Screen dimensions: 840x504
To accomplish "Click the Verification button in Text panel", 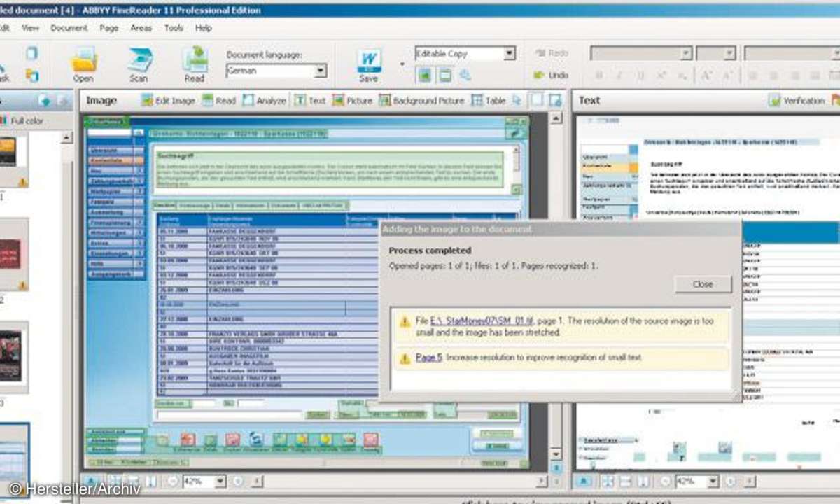I will (797, 101).
